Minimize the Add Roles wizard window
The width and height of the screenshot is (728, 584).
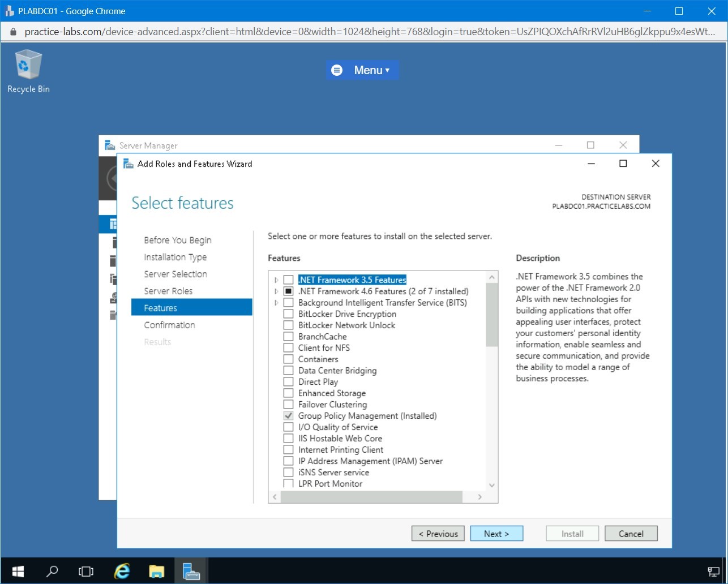[x=592, y=164]
